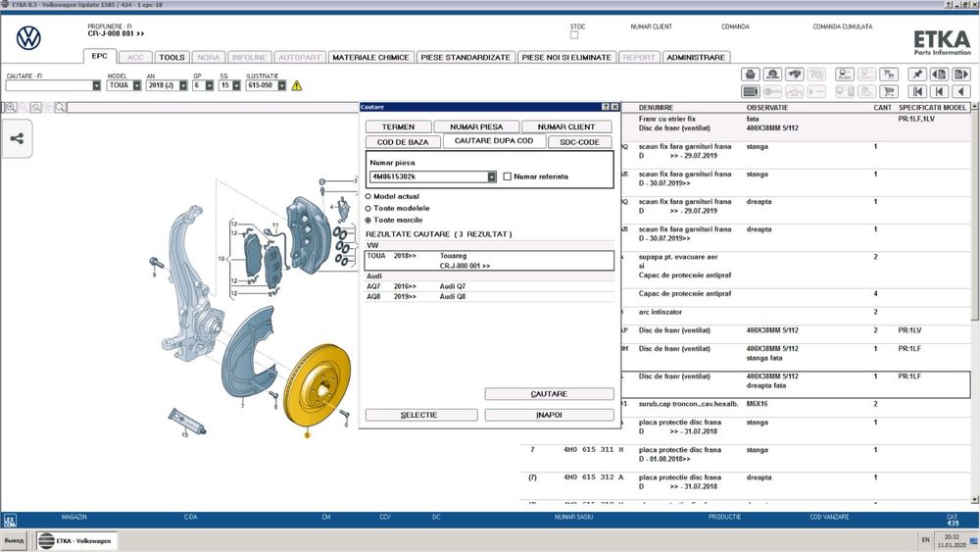Viewport: 980px width, 552px height.
Task: Open the Numar piesa history dropdown arrow
Action: tap(492, 176)
